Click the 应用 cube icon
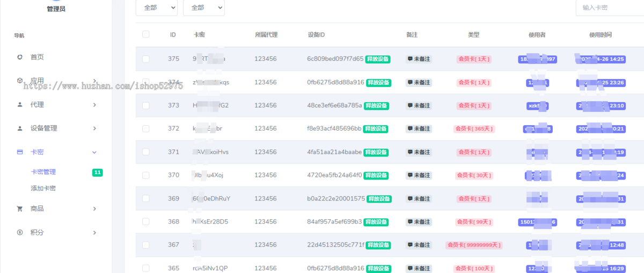This screenshot has width=644, height=273. click(x=20, y=81)
